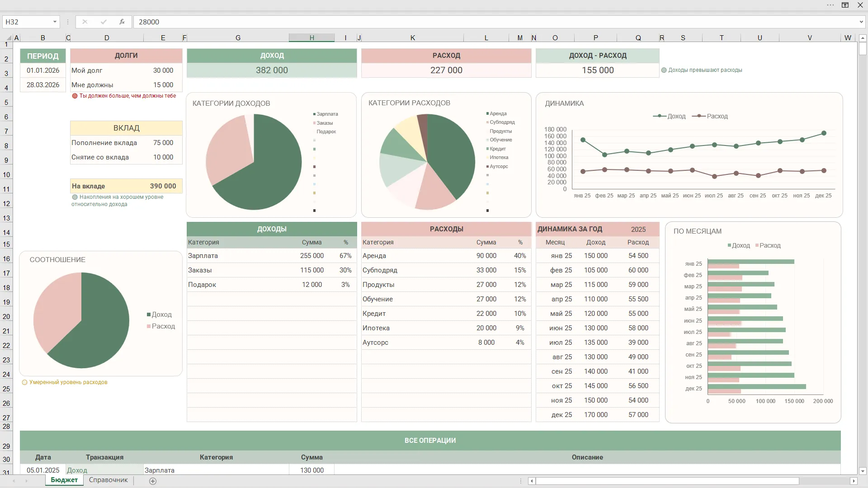Click the ДИНАМИКА line chart title
Screen dimensions: 868x488
point(564,103)
